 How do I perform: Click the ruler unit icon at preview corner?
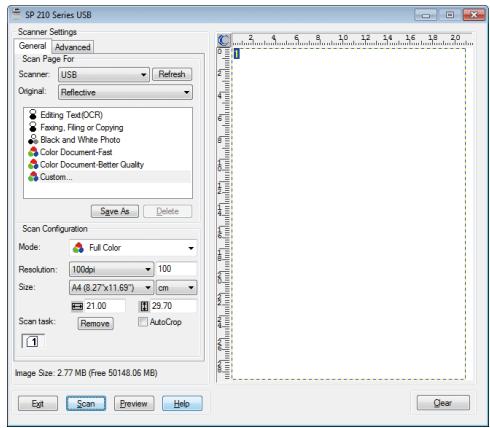click(224, 40)
